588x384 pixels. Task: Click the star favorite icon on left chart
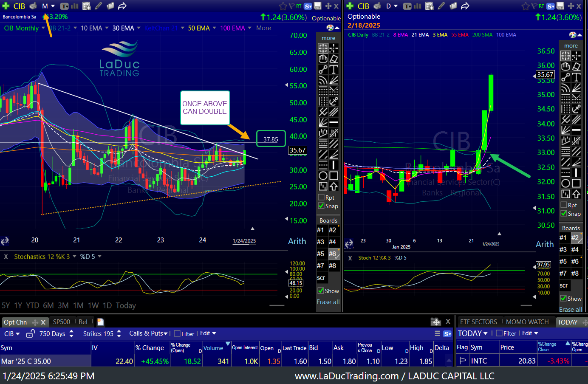[x=283, y=6]
